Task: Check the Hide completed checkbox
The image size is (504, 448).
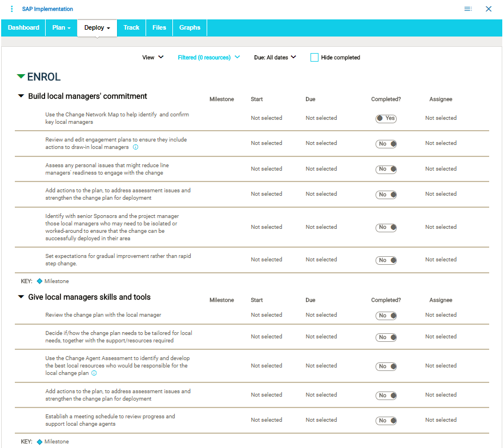Action: click(x=315, y=57)
